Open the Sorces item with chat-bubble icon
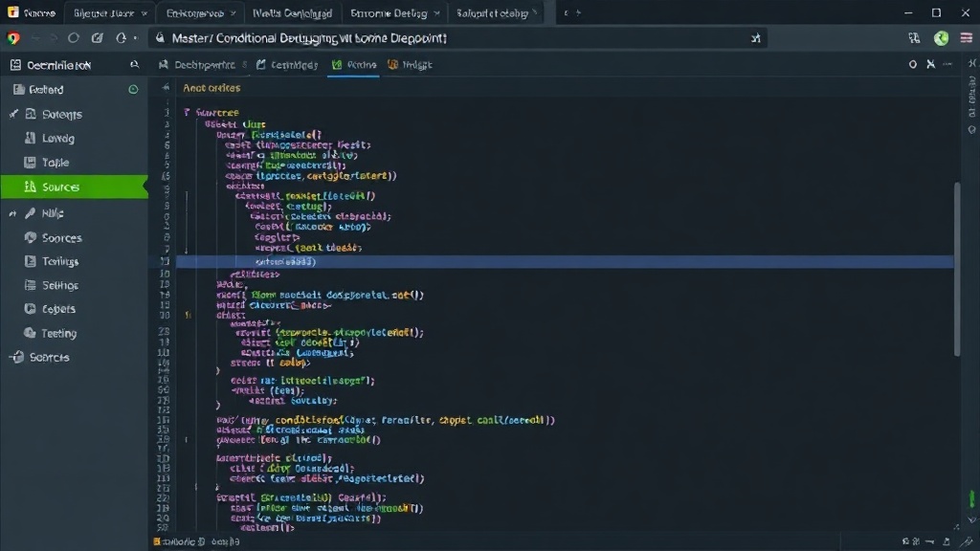This screenshot has height=551, width=980. (x=61, y=238)
